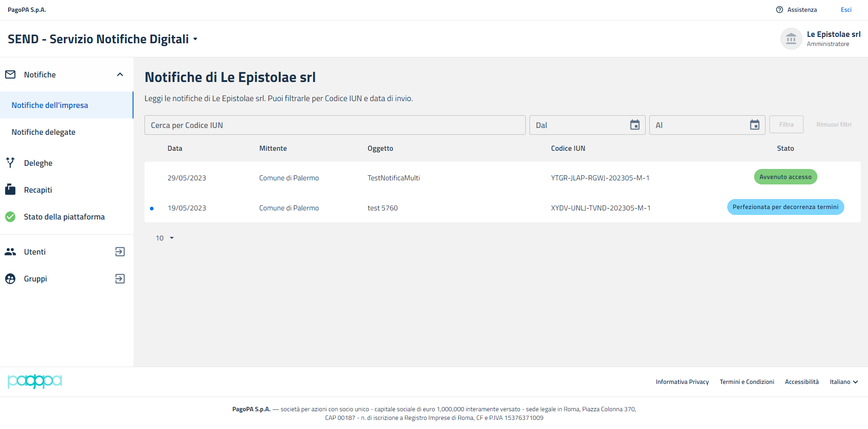868x429 pixels.
Task: Select Notifiche delegate in sidebar
Action: [44, 132]
